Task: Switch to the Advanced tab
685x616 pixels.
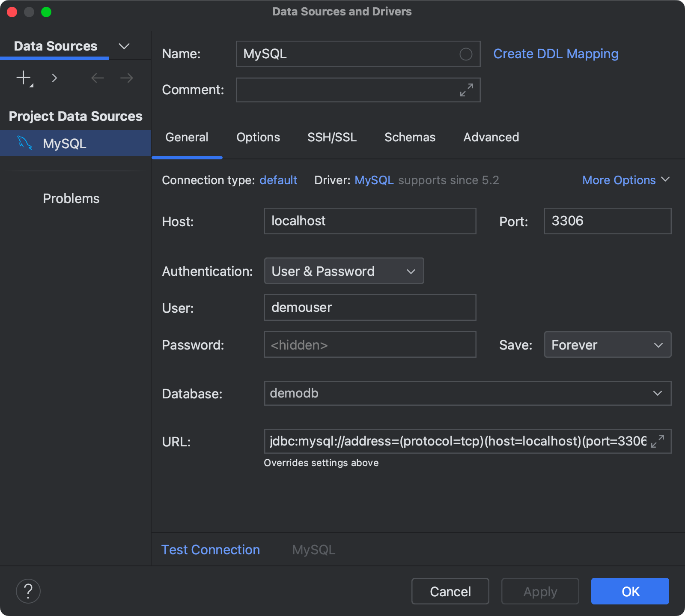Action: click(x=491, y=137)
